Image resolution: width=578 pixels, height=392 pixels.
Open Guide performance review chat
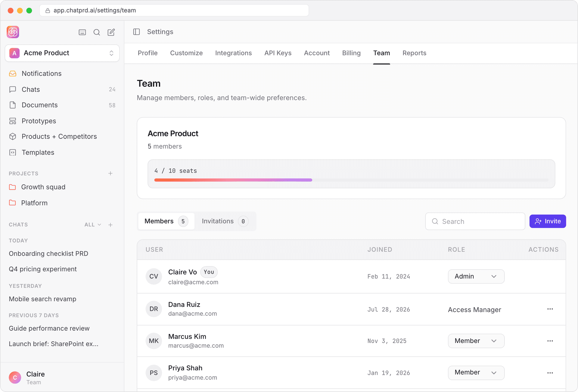pos(49,329)
